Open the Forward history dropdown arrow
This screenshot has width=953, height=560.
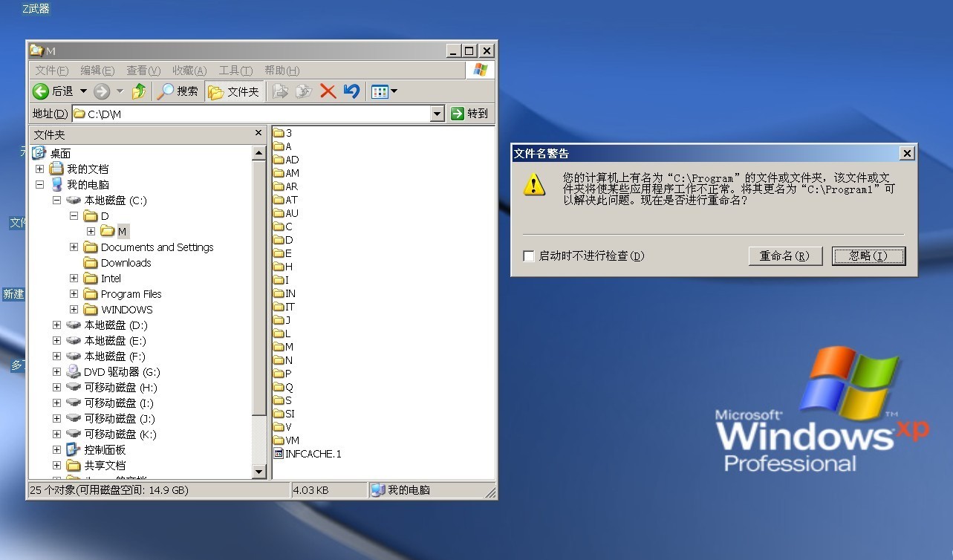pyautogui.click(x=120, y=91)
